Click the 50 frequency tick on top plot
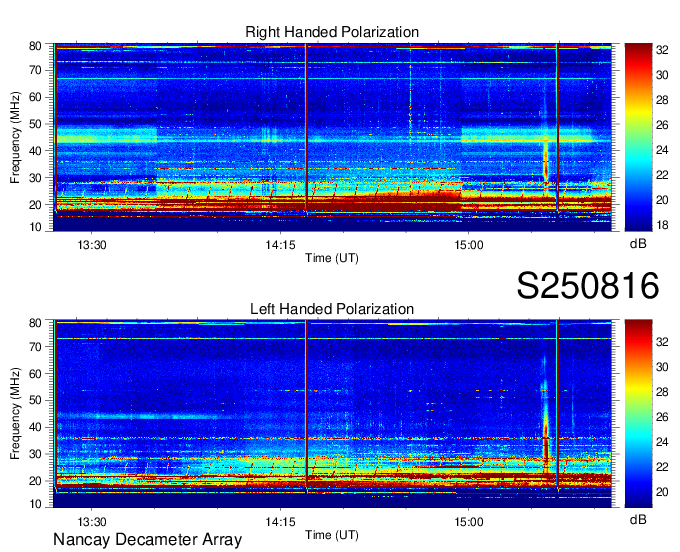The width and height of the screenshot is (680, 552). (35, 124)
